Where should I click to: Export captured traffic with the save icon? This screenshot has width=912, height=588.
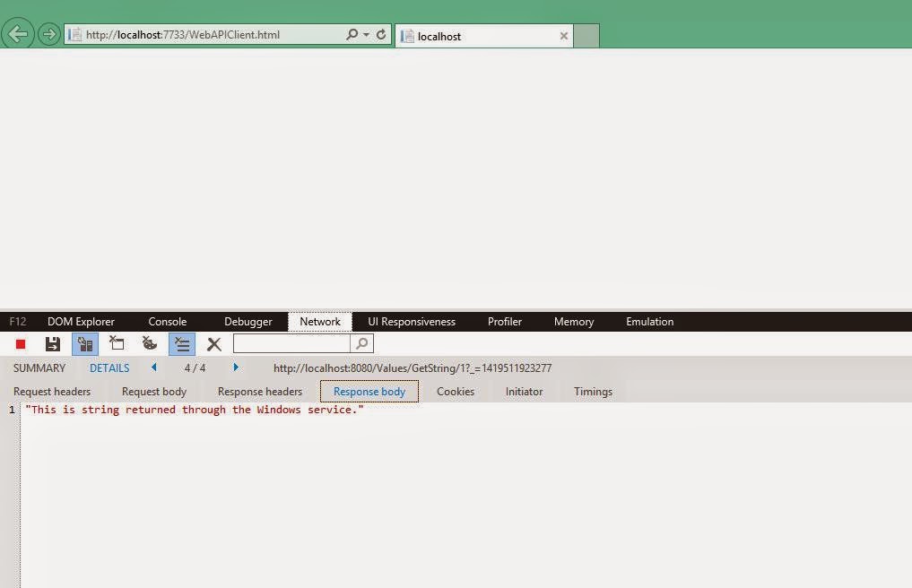[x=53, y=344]
